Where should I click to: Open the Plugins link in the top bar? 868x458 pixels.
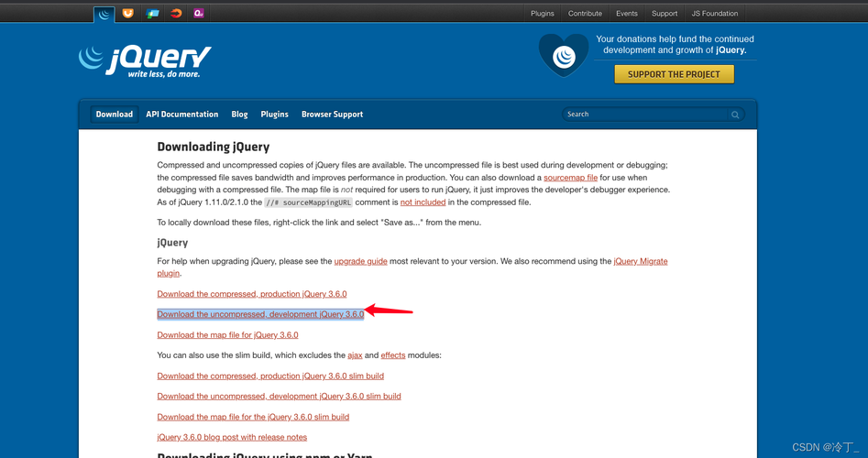click(542, 13)
